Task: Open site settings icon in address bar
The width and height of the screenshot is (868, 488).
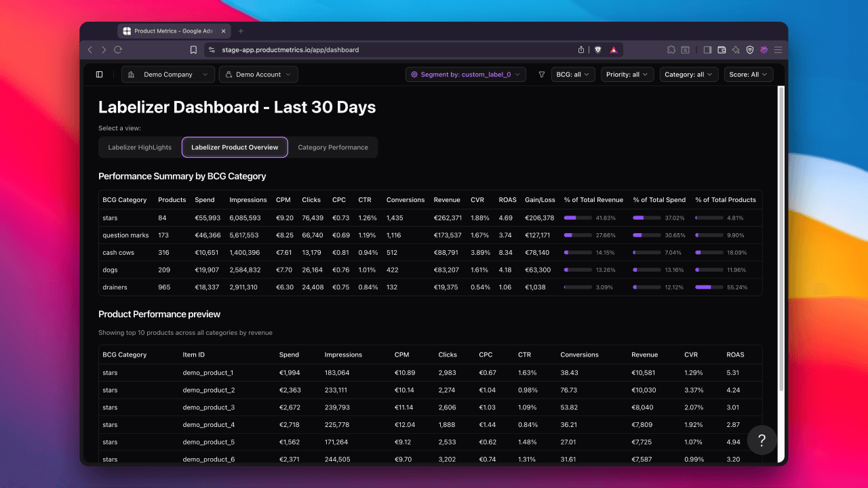Action: click(212, 49)
